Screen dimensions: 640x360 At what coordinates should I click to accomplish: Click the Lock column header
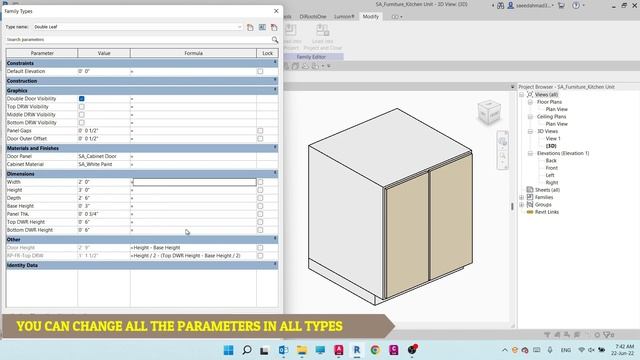pos(267,53)
